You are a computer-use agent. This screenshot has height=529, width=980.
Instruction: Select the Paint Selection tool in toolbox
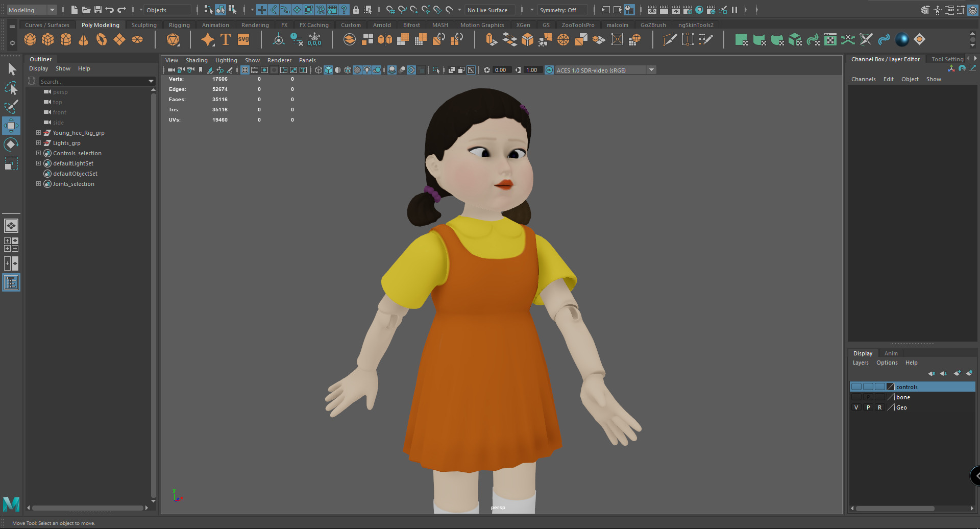11,107
